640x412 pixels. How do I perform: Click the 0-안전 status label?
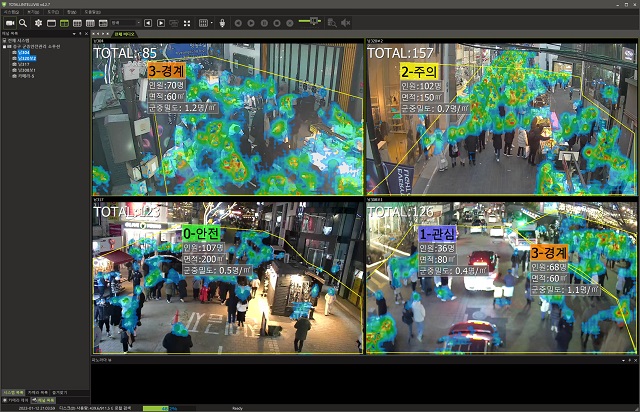pyautogui.click(x=202, y=232)
